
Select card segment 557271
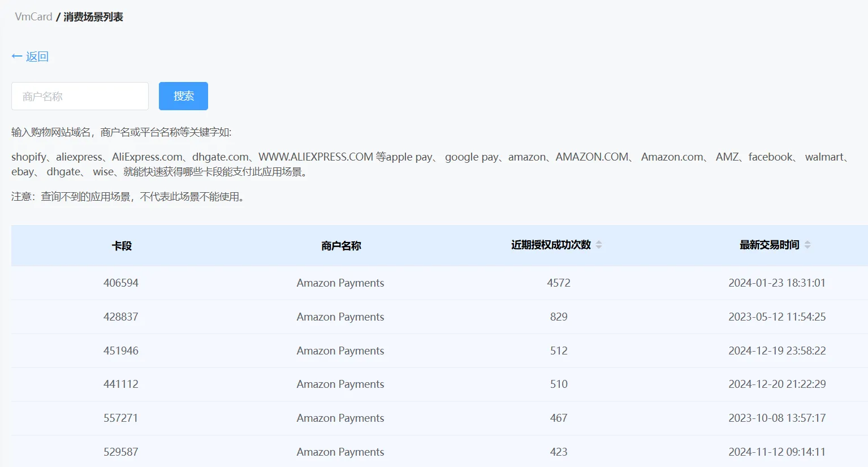(x=121, y=418)
